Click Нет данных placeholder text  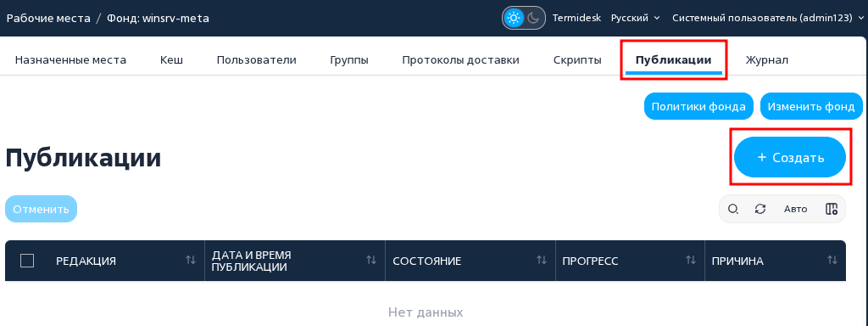click(426, 312)
